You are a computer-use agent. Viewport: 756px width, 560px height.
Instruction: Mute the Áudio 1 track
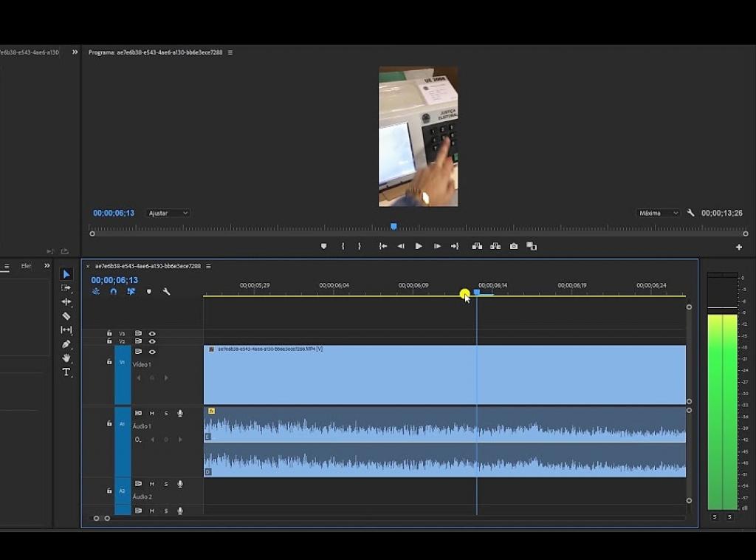click(152, 413)
